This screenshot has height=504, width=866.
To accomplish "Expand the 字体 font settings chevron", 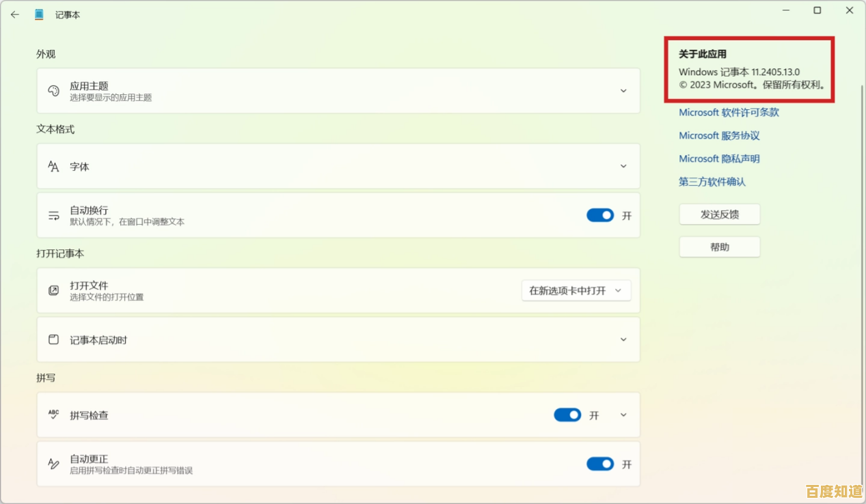I will click(623, 166).
